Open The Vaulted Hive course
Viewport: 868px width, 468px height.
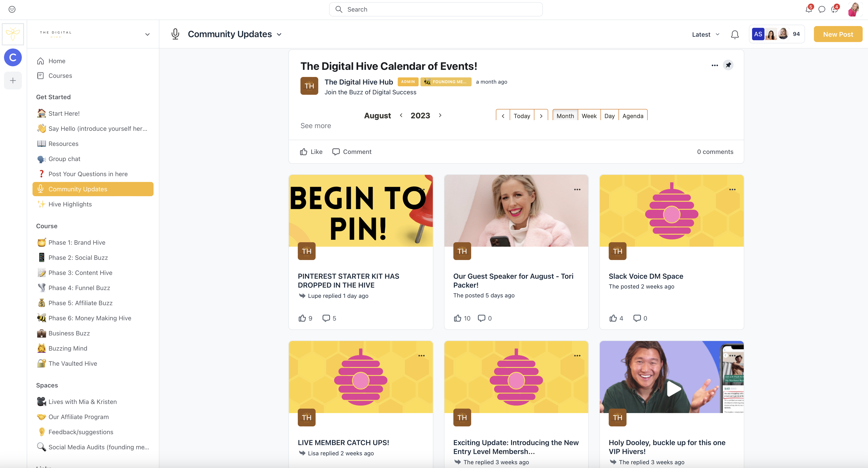point(93,364)
